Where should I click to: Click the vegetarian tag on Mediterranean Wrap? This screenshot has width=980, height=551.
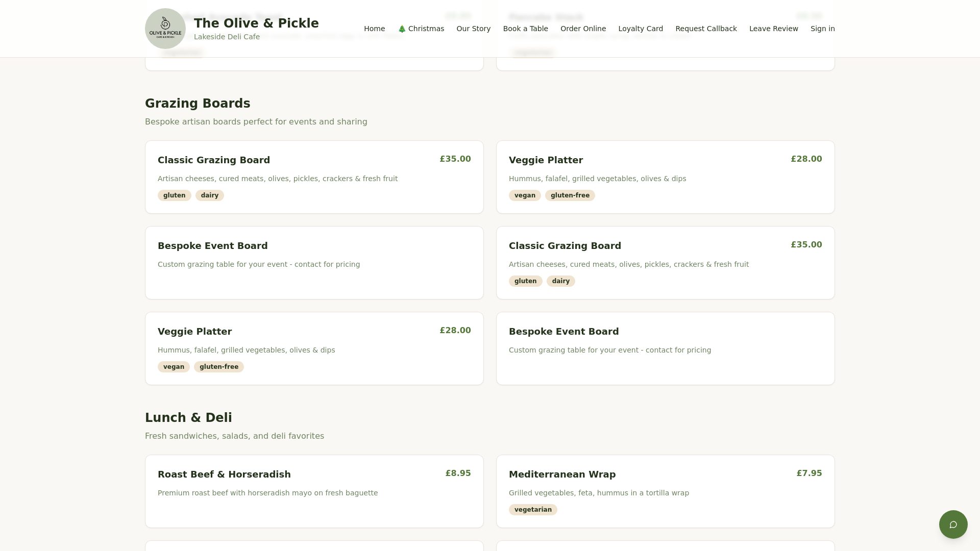coord(533,510)
